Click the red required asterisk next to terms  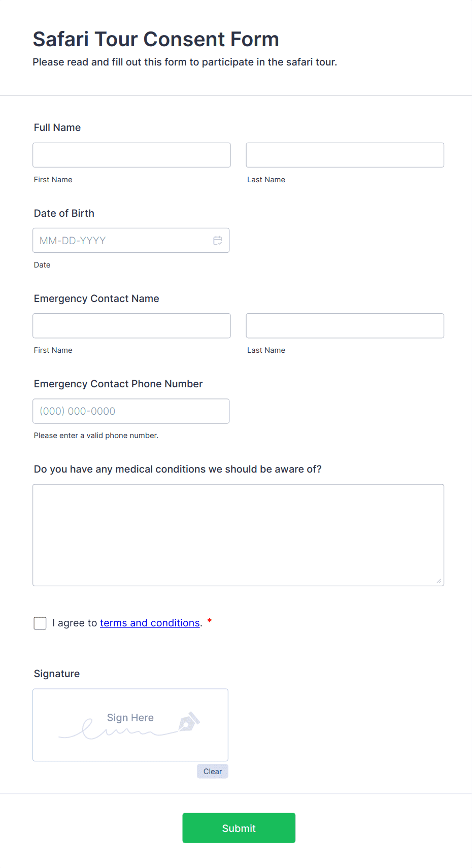[209, 622]
